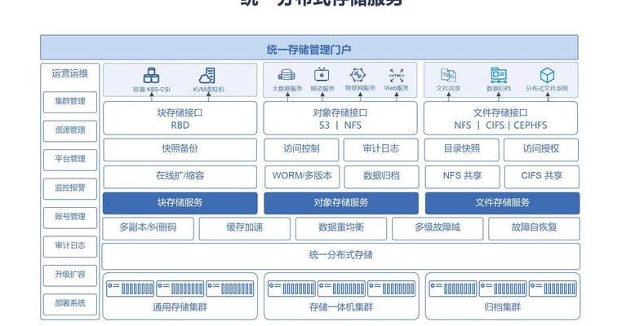This screenshot has width=644, height=326.
Task: Click the 大数据服务 database icon
Action: [286, 75]
